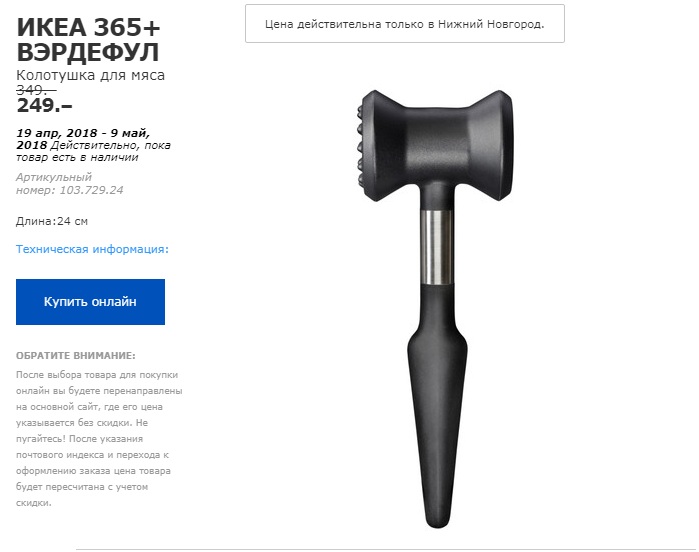Click the gray notice paragraph about redirect
This screenshot has width=699, height=552.
click(x=99, y=439)
